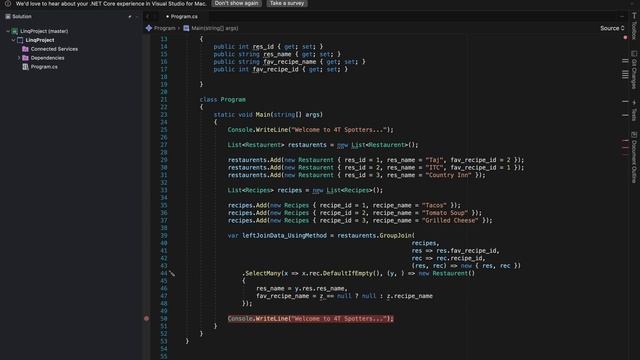
Task: Click the Don't show again button
Action: pyautogui.click(x=236, y=3)
